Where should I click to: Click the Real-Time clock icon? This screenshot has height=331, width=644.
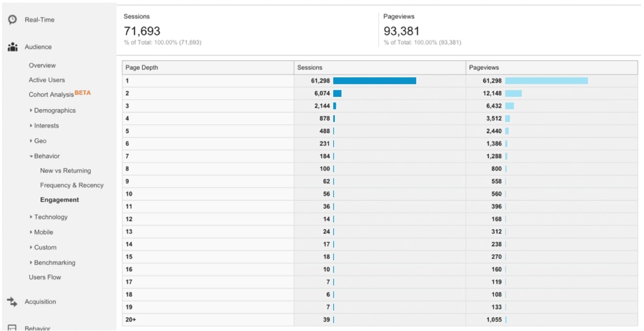coord(12,19)
